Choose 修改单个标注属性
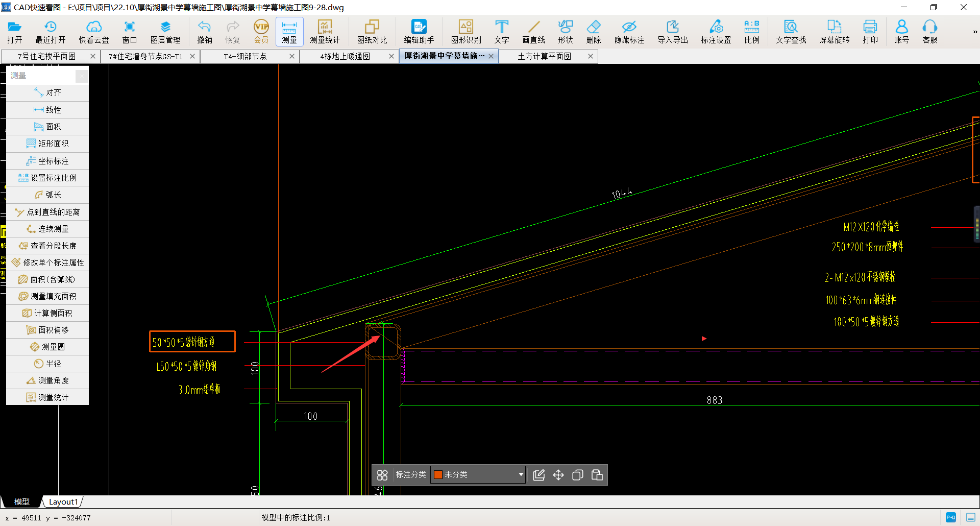The image size is (980, 526). pyautogui.click(x=47, y=262)
